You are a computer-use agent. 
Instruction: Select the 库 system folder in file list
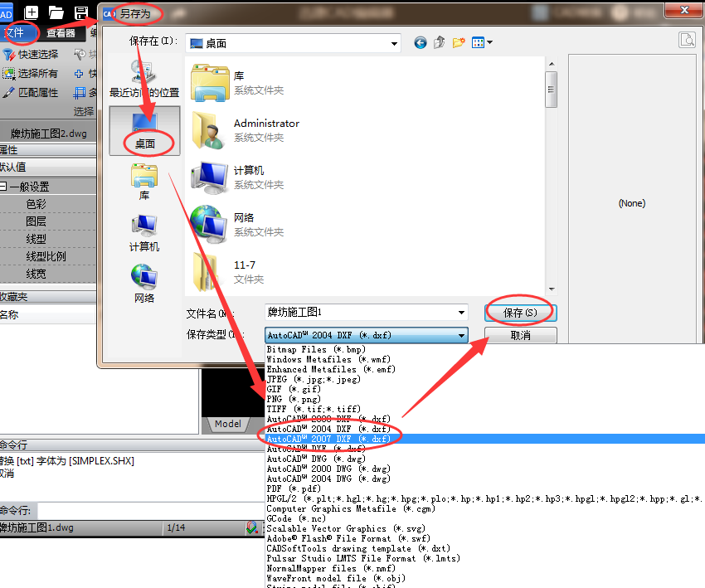pyautogui.click(x=237, y=83)
